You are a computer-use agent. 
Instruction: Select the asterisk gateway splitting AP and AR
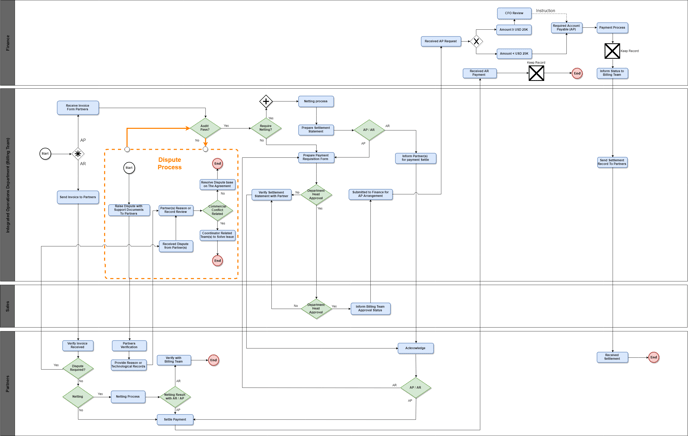tap(78, 154)
